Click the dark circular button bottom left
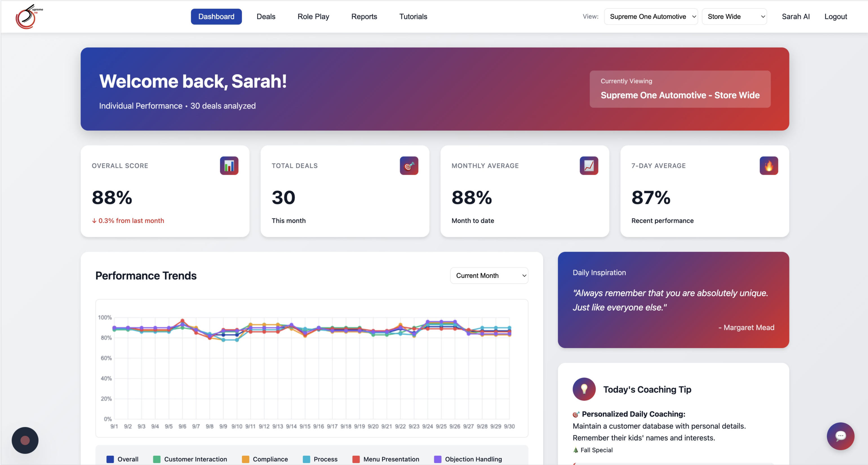Screen dimensions: 868x465 click(x=25, y=440)
